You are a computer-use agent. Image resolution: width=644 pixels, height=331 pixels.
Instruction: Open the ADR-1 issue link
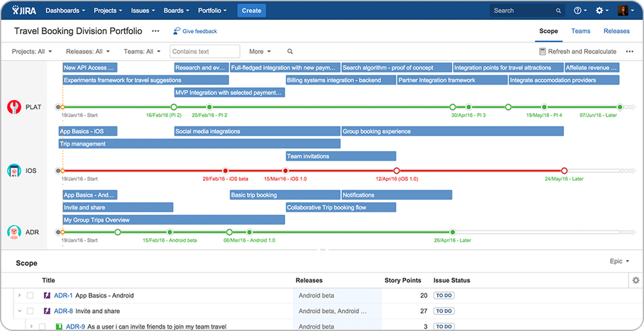tap(63, 296)
